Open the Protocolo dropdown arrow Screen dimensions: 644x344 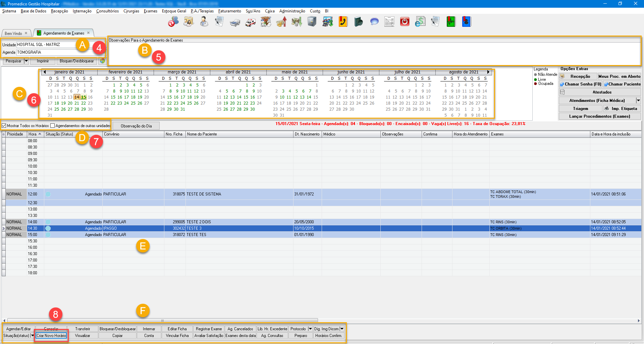(x=310, y=329)
